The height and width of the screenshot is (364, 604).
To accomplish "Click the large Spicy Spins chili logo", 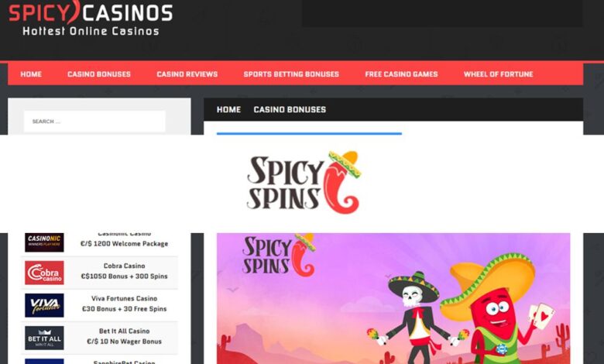I will tap(304, 182).
